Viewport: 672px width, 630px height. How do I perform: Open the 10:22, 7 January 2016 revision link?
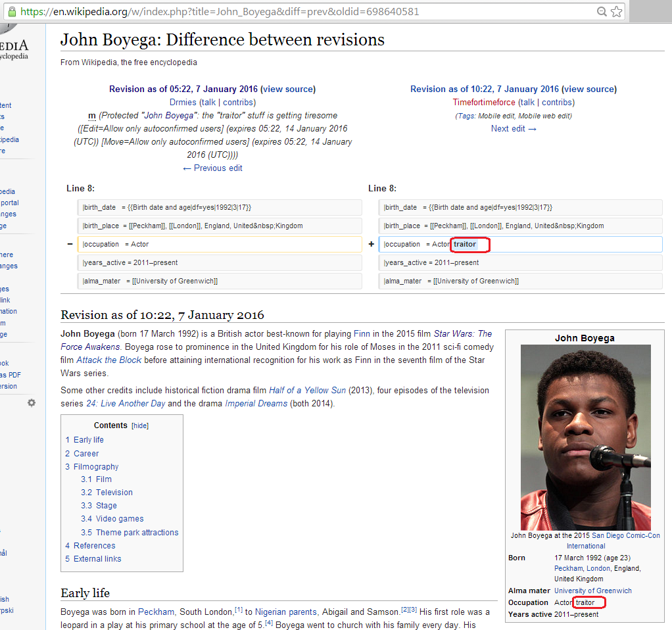485,89
